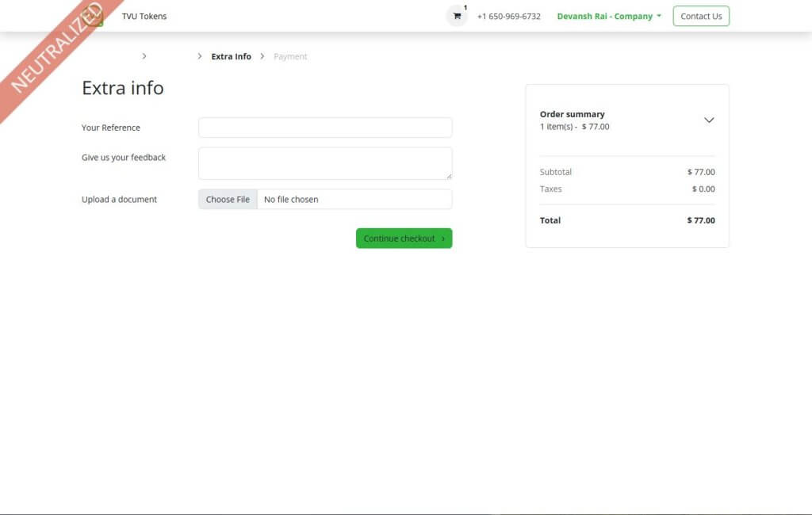This screenshot has width=812, height=515.
Task: Open the TVU Tokens menu item
Action: click(x=144, y=16)
